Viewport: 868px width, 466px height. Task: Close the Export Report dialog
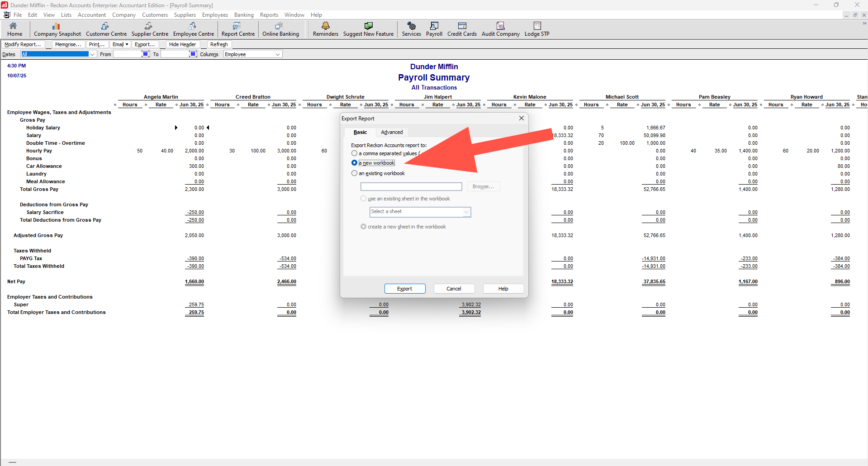pos(522,118)
